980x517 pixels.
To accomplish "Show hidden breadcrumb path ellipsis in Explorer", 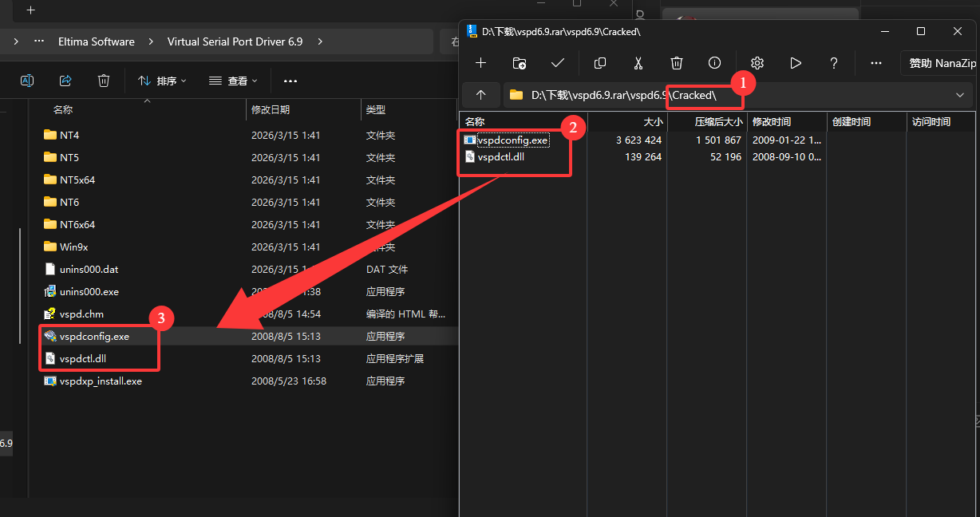I will (39, 41).
